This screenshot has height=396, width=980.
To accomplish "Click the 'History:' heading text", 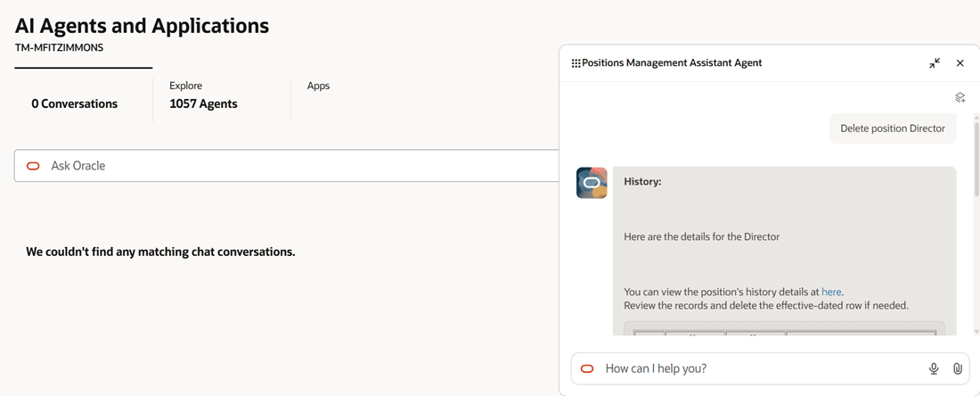I will (x=642, y=182).
